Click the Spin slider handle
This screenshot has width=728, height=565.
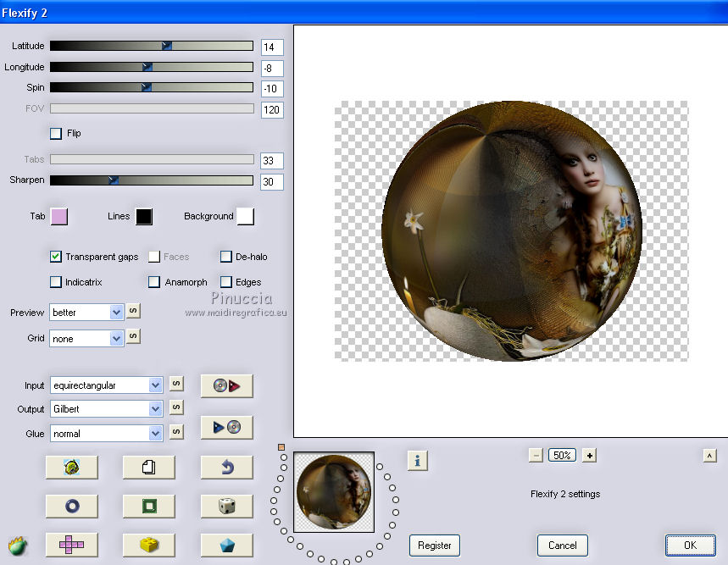click(x=147, y=86)
